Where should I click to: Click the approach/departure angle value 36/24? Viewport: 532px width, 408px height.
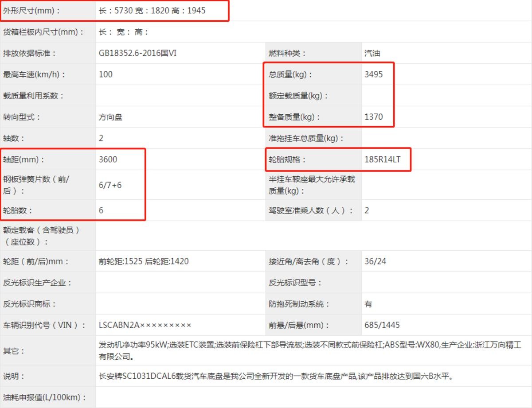coord(375,261)
